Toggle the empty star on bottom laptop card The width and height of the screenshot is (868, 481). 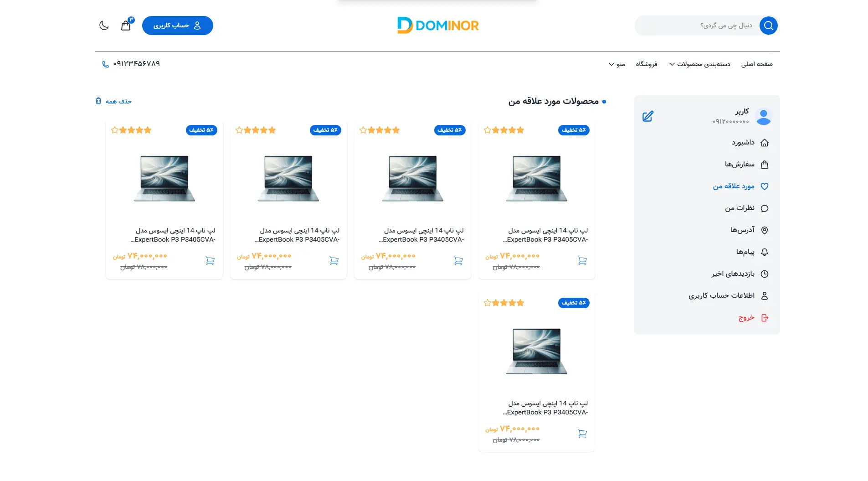pos(487,302)
